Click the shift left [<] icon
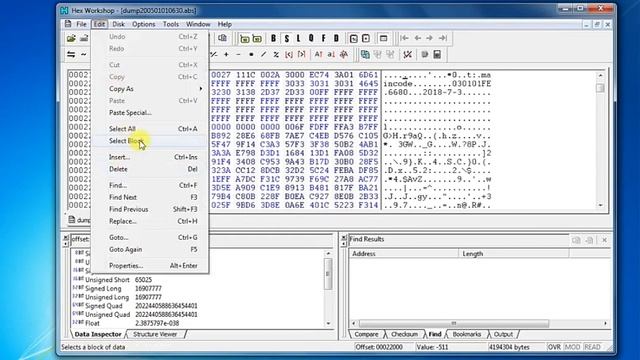 click(289, 54)
